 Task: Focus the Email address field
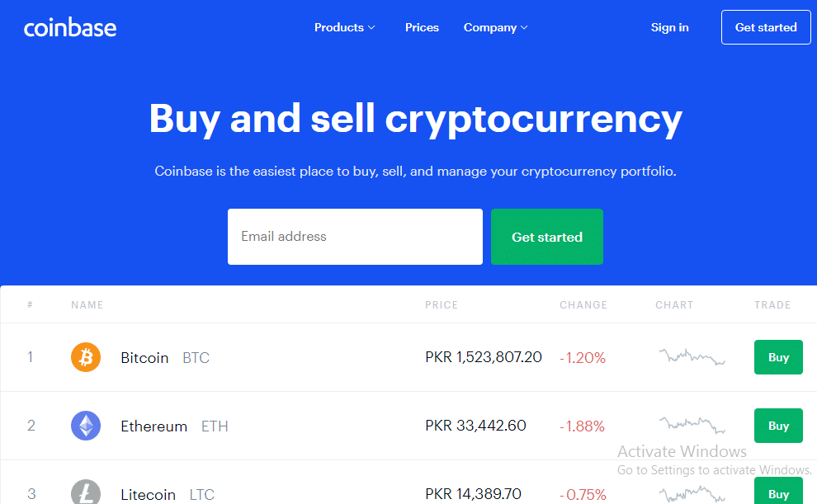click(x=355, y=237)
